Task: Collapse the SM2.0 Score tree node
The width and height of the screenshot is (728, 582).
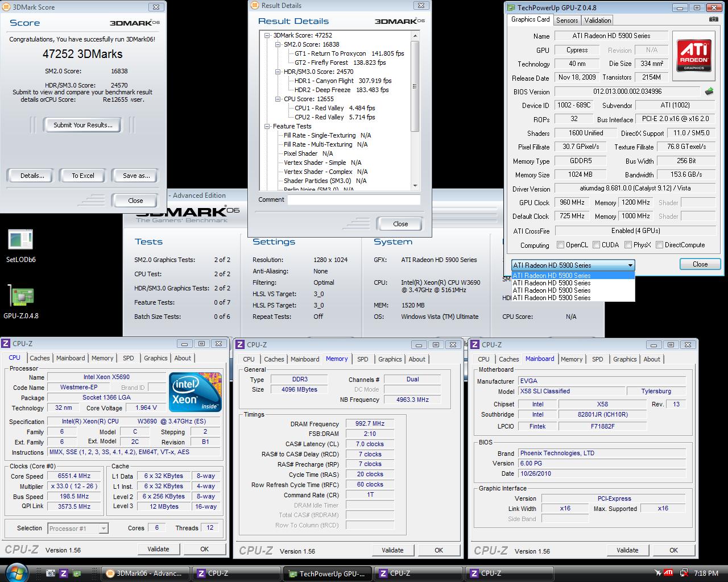Action: (278, 44)
